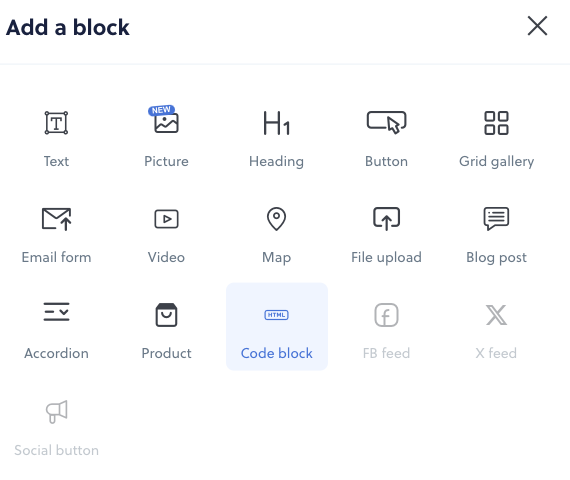The width and height of the screenshot is (570, 480).
Task: Choose the File upload block
Action: pyautogui.click(x=386, y=234)
